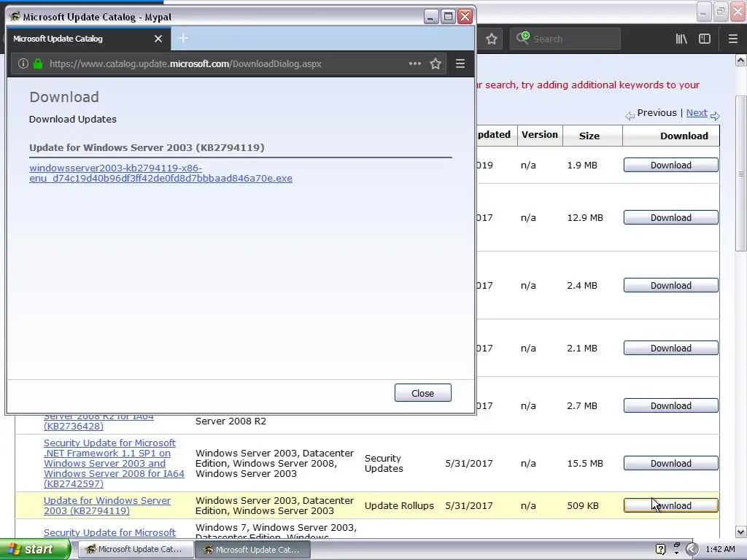Select the 'Security Updates' classification cell
The width and height of the screenshot is (747, 560).
point(384,463)
